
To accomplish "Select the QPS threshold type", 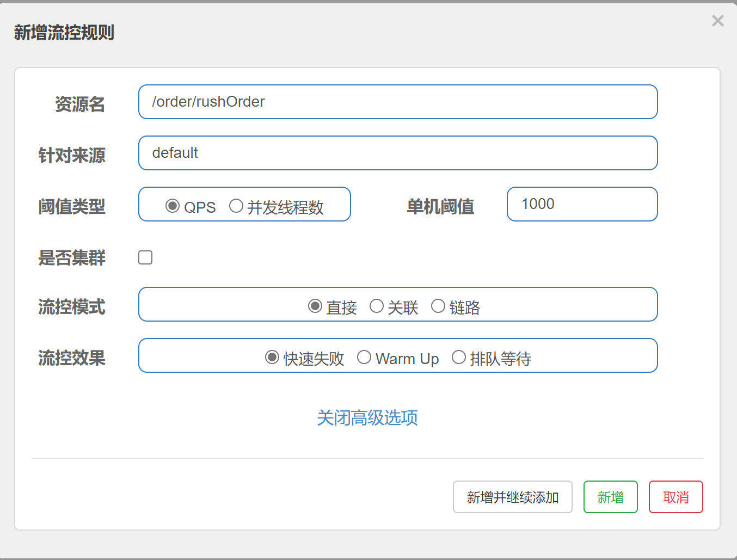I will (x=173, y=206).
